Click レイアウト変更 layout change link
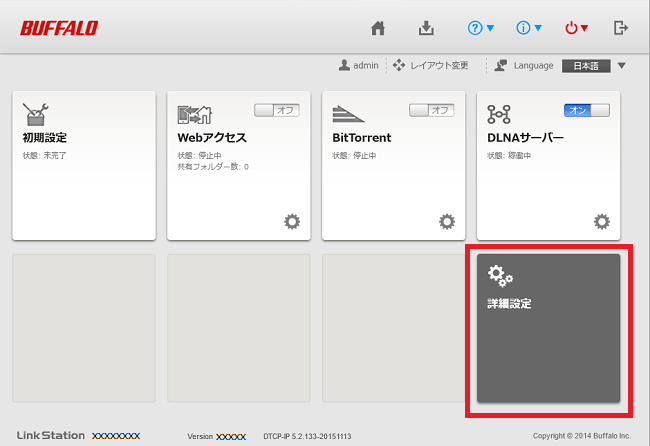This screenshot has height=446, width=650. tap(430, 66)
